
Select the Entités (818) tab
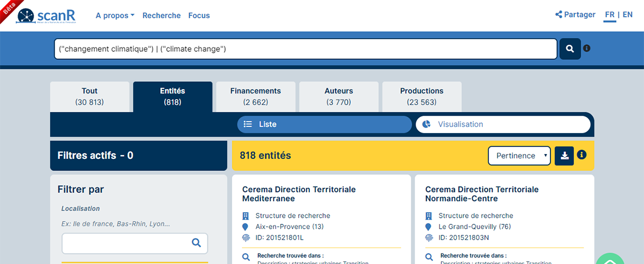(172, 96)
